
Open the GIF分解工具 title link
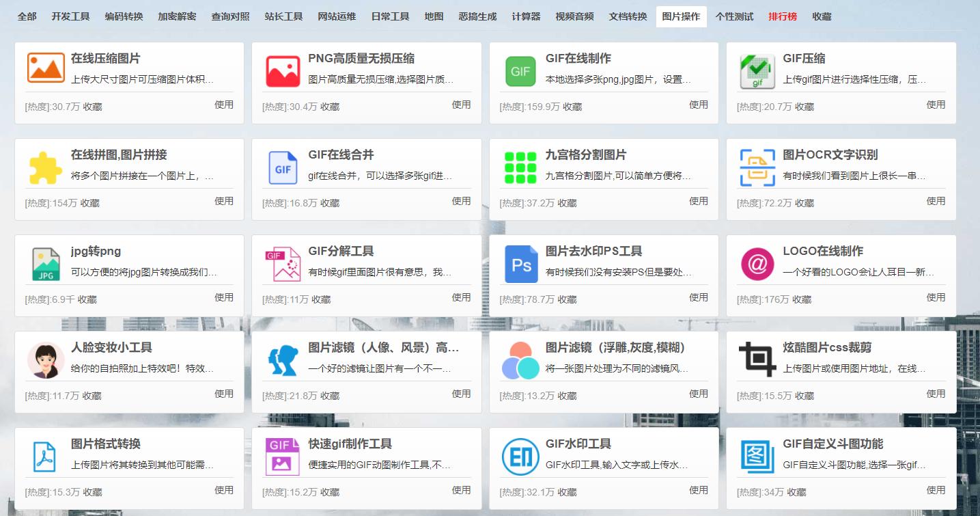coord(341,251)
